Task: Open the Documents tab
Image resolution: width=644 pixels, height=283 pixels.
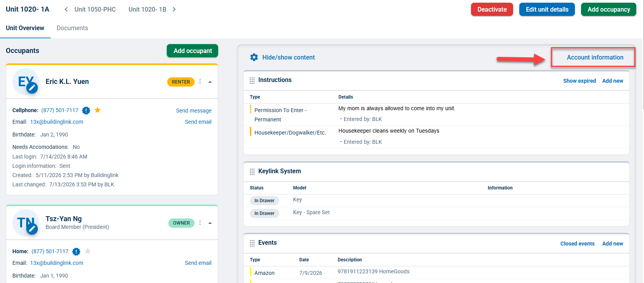Action: click(72, 28)
